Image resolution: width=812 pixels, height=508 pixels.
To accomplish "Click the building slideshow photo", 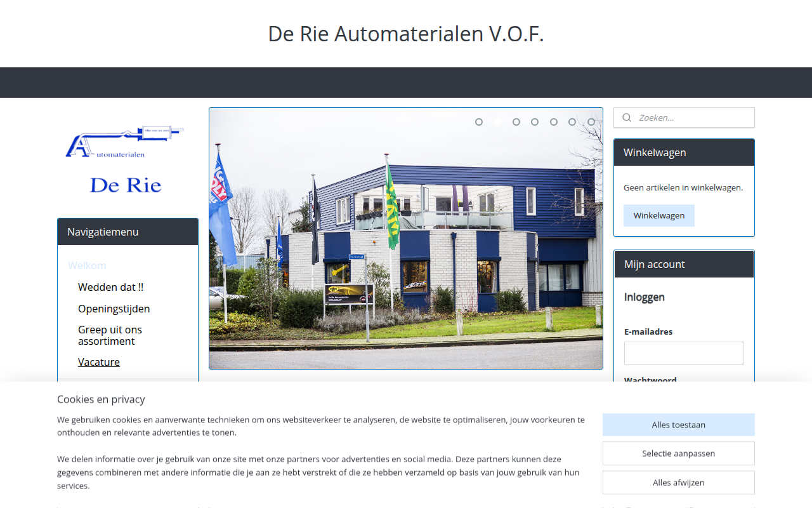I will [x=406, y=238].
